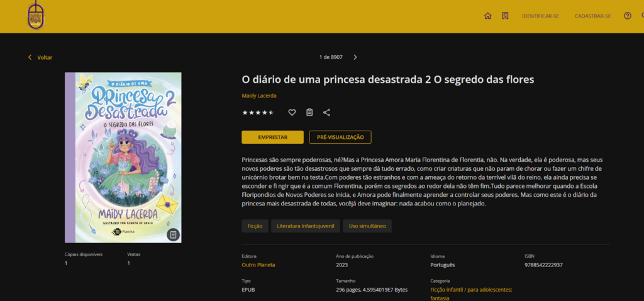Open the author link Maidy Lacerda
Viewport: 644px width, 301px height.
pos(259,96)
